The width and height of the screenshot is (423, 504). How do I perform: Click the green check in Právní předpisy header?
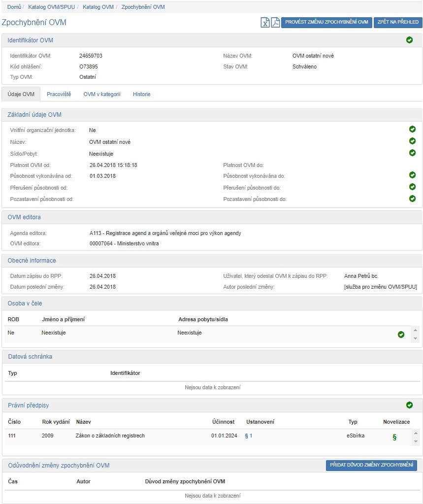[409, 405]
